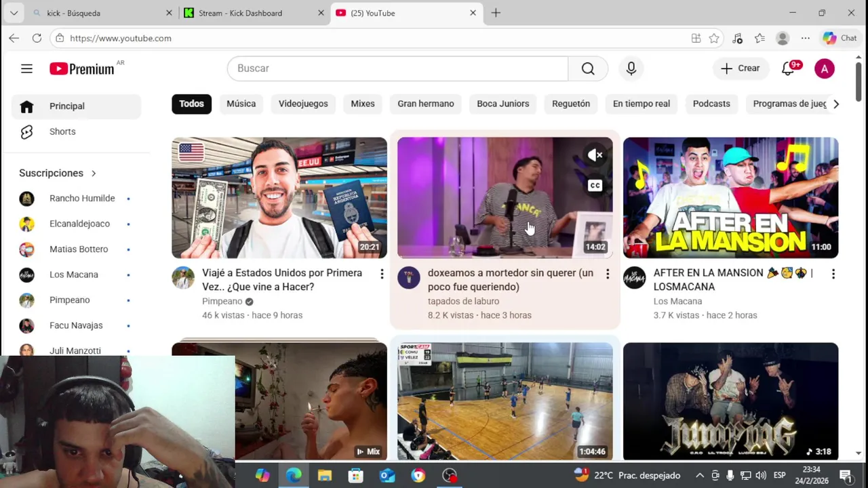The height and width of the screenshot is (488, 868).
Task: Open Los Macana subscription in sidebar
Action: pos(76,274)
